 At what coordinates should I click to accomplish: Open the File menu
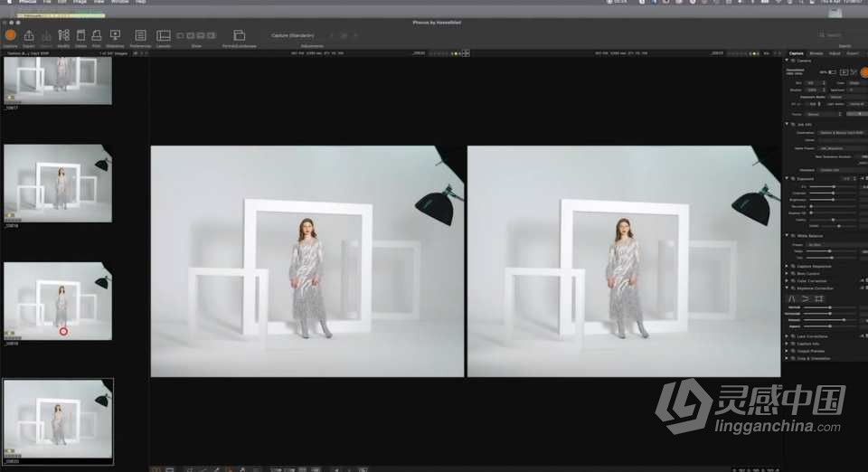click(x=46, y=2)
